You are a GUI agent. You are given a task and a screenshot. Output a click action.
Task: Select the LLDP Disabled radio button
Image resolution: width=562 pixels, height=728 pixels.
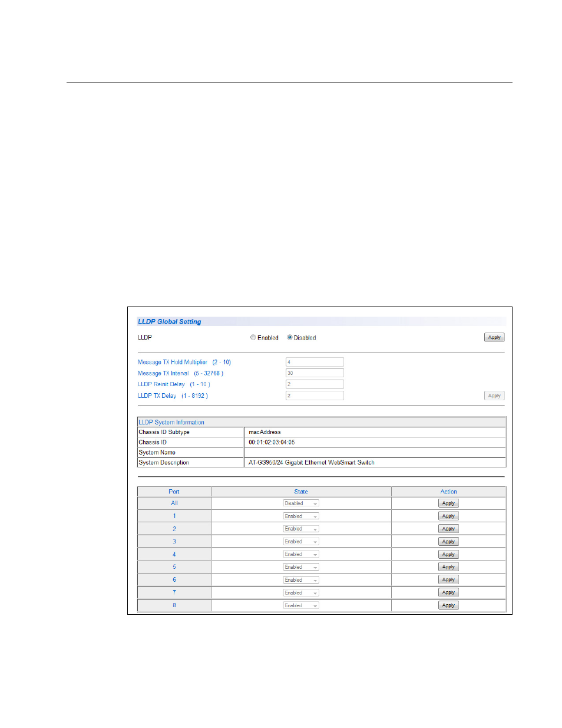tap(290, 338)
